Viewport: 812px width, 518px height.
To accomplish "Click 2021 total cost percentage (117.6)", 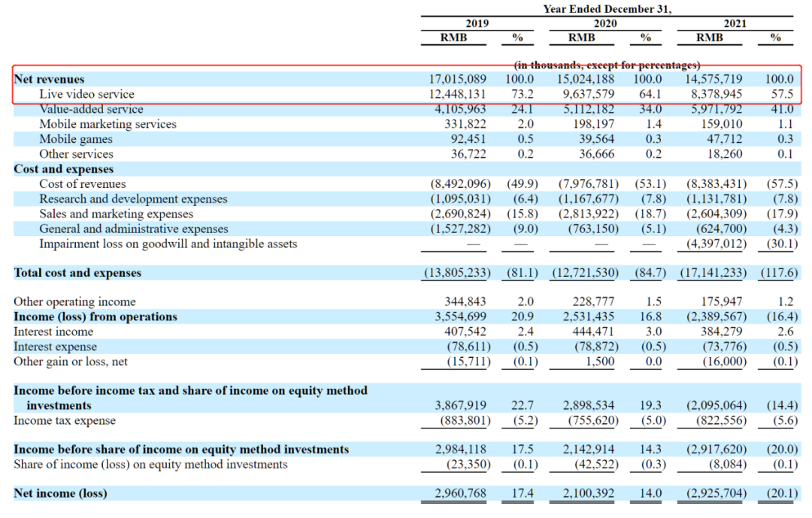I will point(779,273).
